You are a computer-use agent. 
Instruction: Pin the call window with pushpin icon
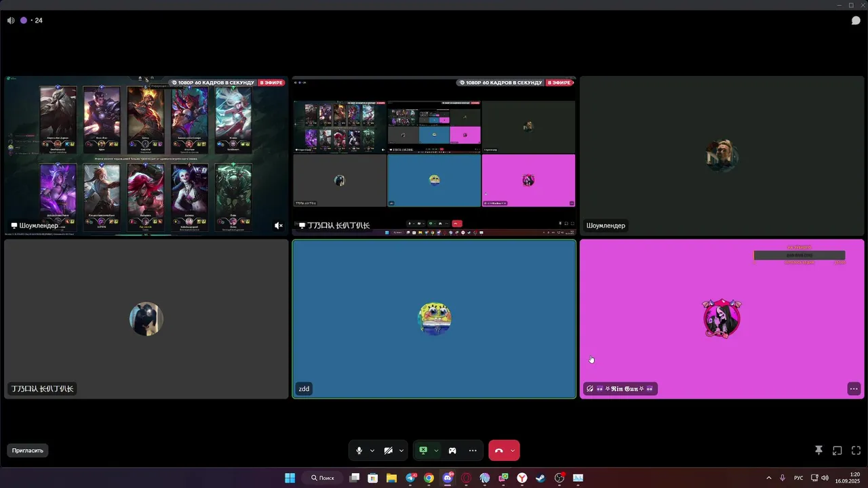click(x=818, y=450)
